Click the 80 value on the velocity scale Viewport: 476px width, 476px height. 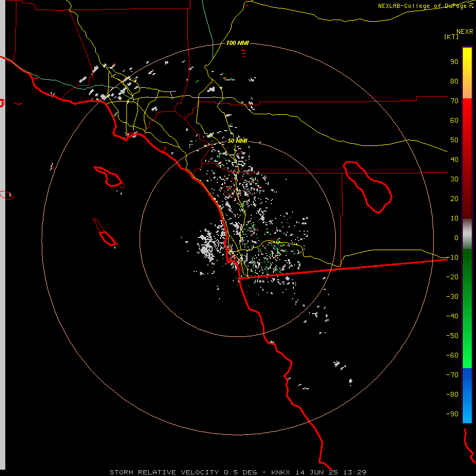point(454,81)
